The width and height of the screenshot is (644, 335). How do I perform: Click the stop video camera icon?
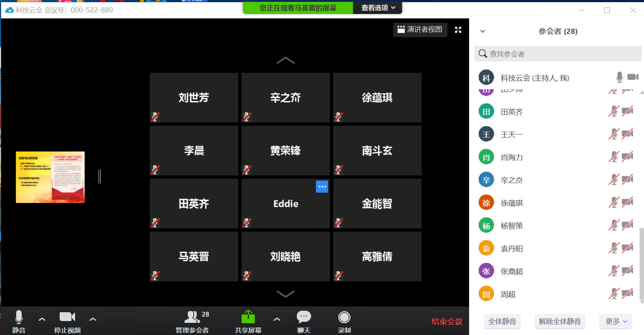(x=67, y=317)
